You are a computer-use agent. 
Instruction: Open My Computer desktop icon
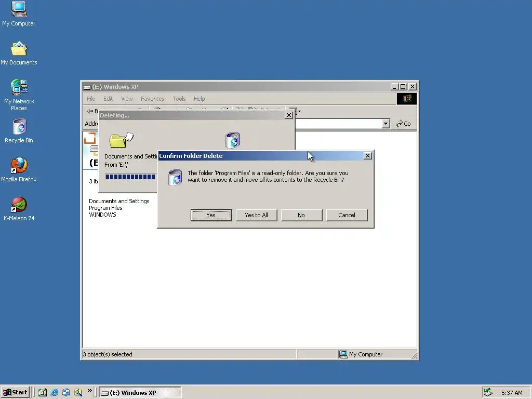click(19, 14)
